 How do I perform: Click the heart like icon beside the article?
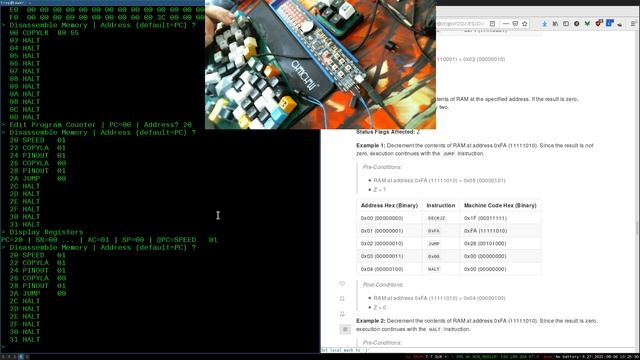point(342,284)
